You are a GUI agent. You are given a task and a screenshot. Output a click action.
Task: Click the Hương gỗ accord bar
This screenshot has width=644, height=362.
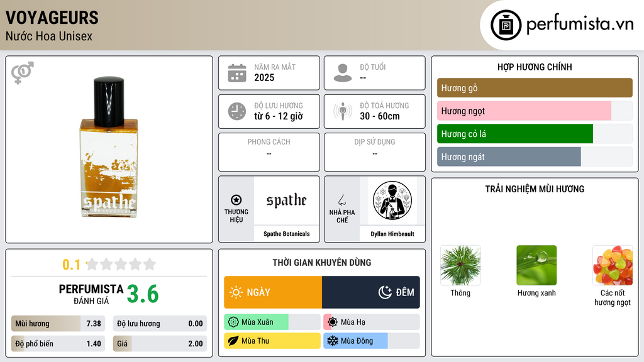click(x=535, y=88)
